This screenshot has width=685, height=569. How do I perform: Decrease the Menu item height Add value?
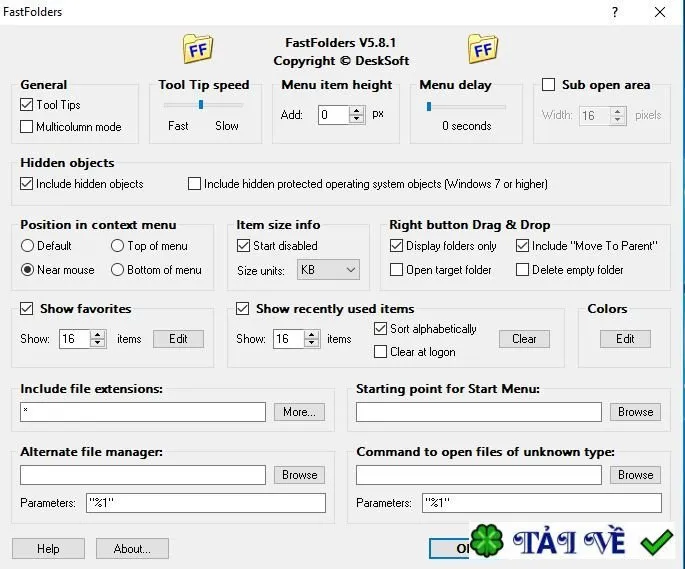(357, 119)
